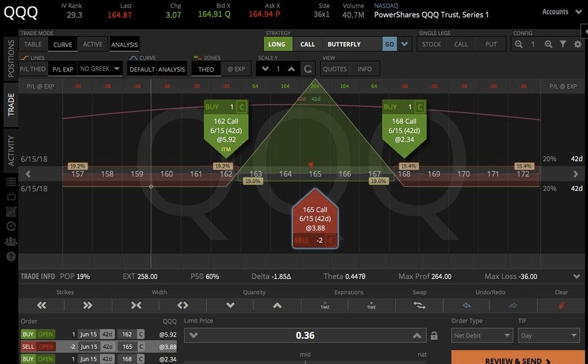Image resolution: width=588 pixels, height=364 pixels.
Task: Shift strikes up with double right arrows
Action: click(88, 305)
